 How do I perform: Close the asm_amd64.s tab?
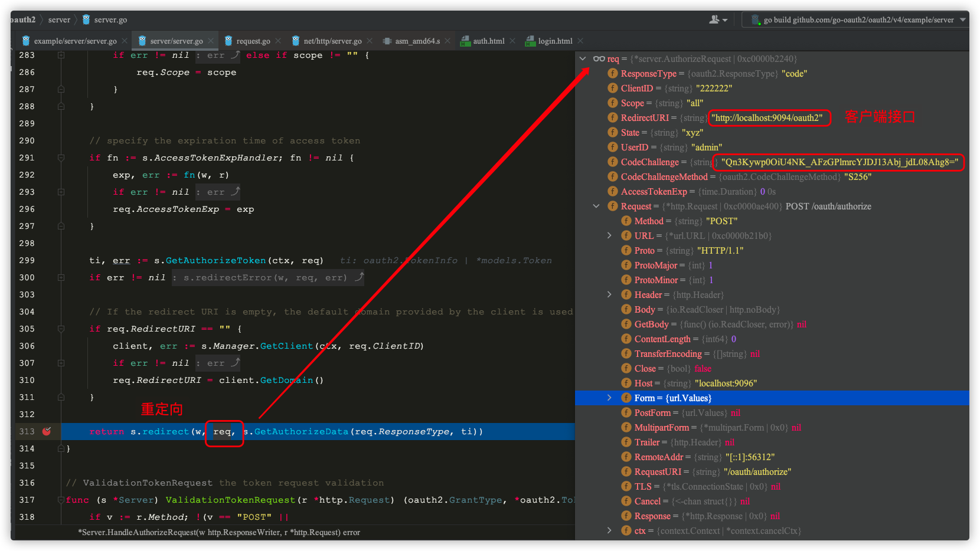447,41
